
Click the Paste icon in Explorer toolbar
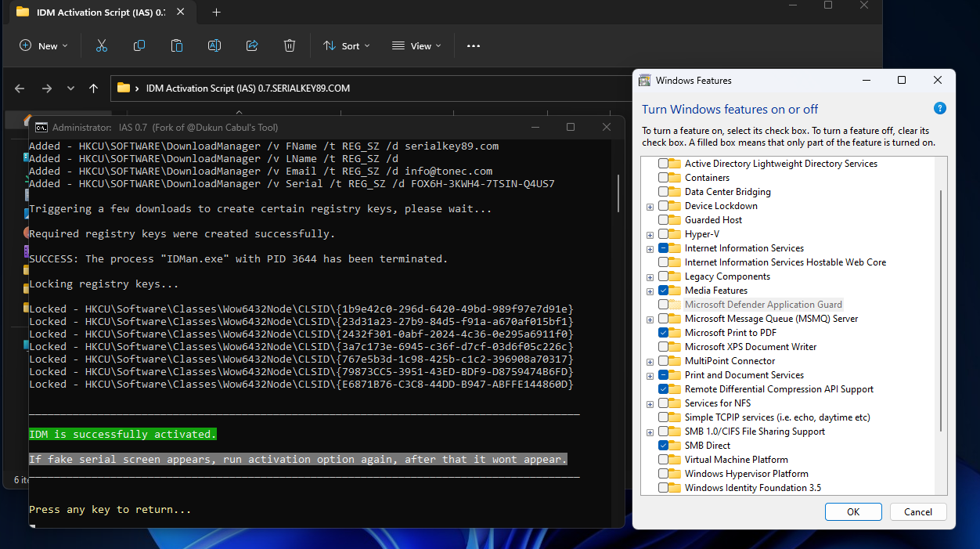click(x=176, y=45)
